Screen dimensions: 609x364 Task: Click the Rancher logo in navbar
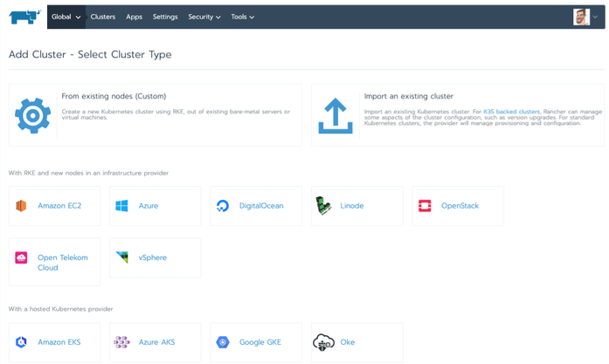tap(24, 17)
